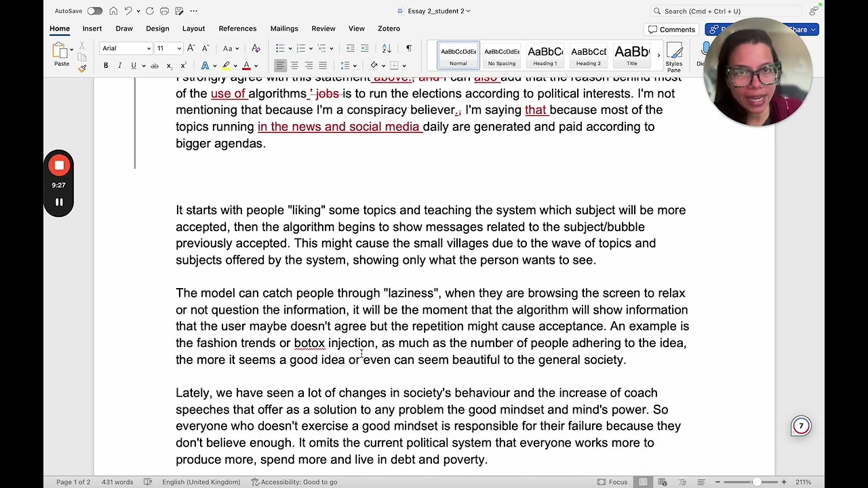Screen dimensions: 868x488
Task: Increase font size with the A-up icon
Action: (x=192, y=48)
